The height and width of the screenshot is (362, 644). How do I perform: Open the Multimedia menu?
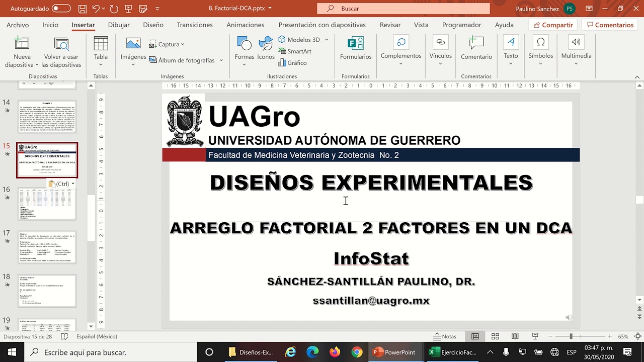[576, 51]
